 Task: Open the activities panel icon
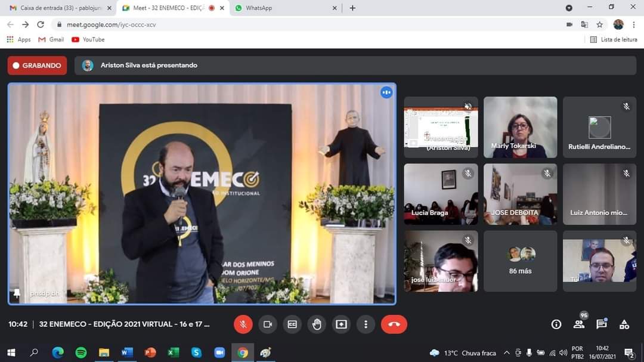pyautogui.click(x=624, y=324)
